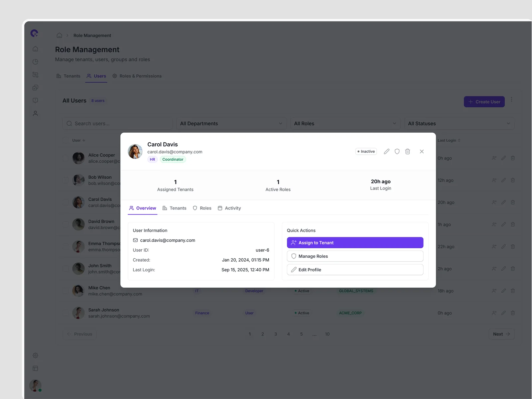The image size is (532, 399).
Task: Delete Sarah Johnson using the trash icon
Action: click(513, 313)
